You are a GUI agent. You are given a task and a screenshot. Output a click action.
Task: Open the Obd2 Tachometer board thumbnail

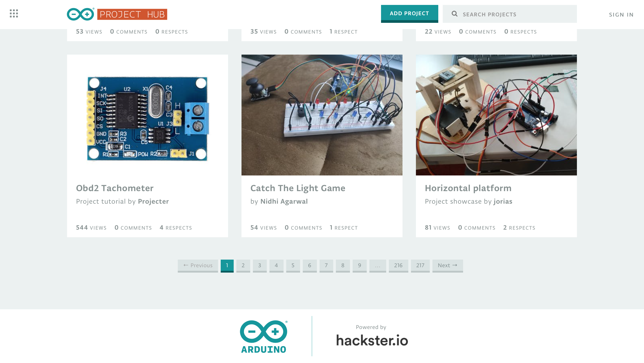tap(147, 115)
